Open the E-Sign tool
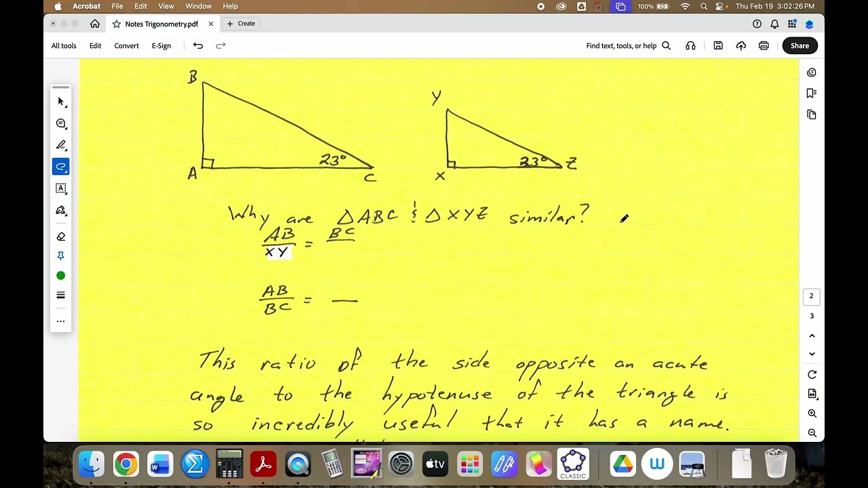This screenshot has width=868, height=488. (161, 45)
